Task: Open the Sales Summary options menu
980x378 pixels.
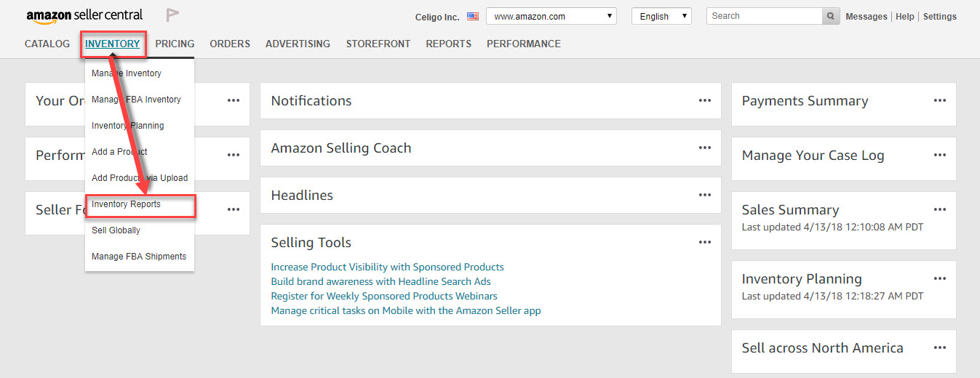Action: click(940, 209)
